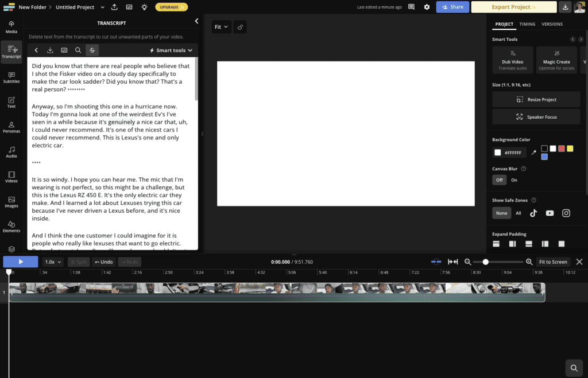Zoom in the timeline
The image size is (588, 378).
529,262
